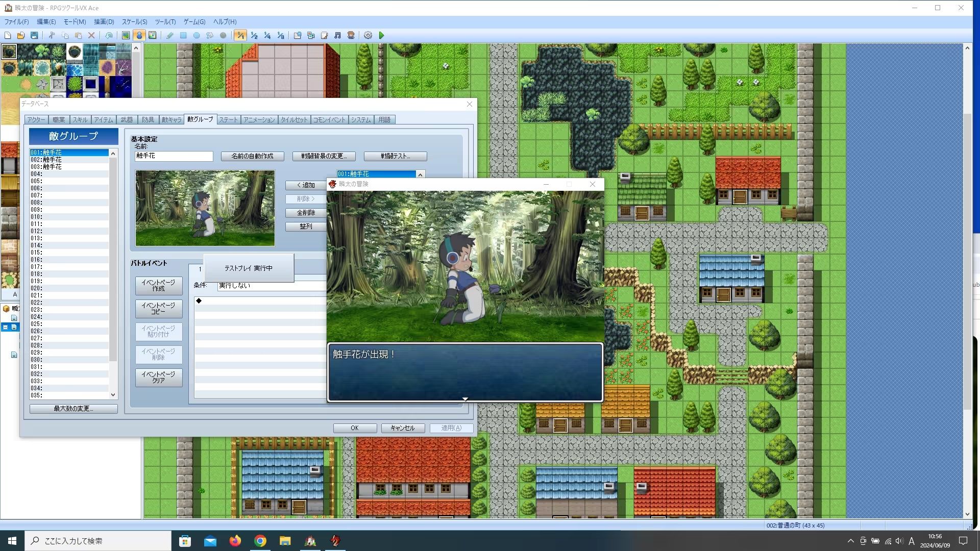Viewport: 980px width, 551px height.
Task: Set map scale to 1/8
Action: click(280, 35)
